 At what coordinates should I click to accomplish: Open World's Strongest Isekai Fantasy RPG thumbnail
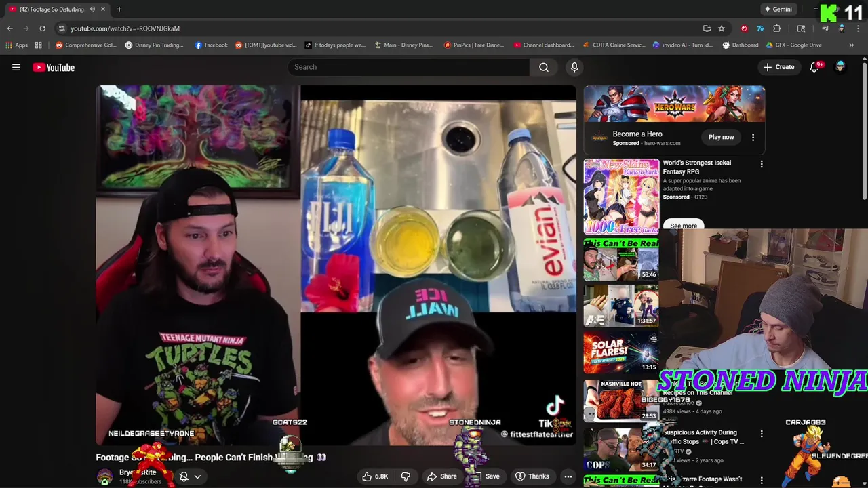click(x=621, y=197)
